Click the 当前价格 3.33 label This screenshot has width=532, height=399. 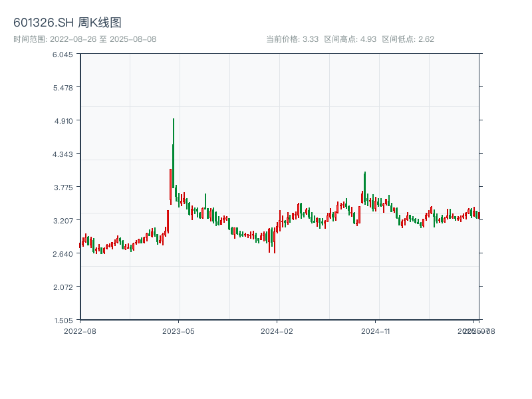click(292, 39)
